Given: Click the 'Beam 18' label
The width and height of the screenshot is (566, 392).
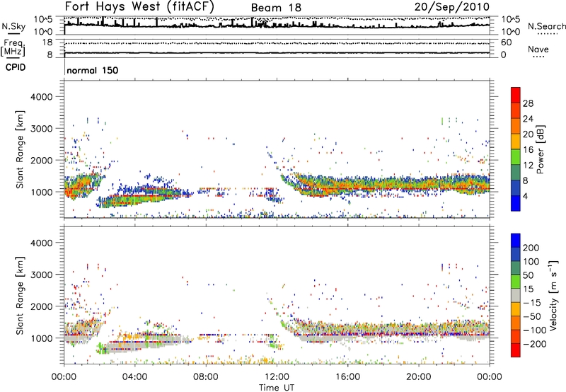Looking at the screenshot, I should (276, 8).
